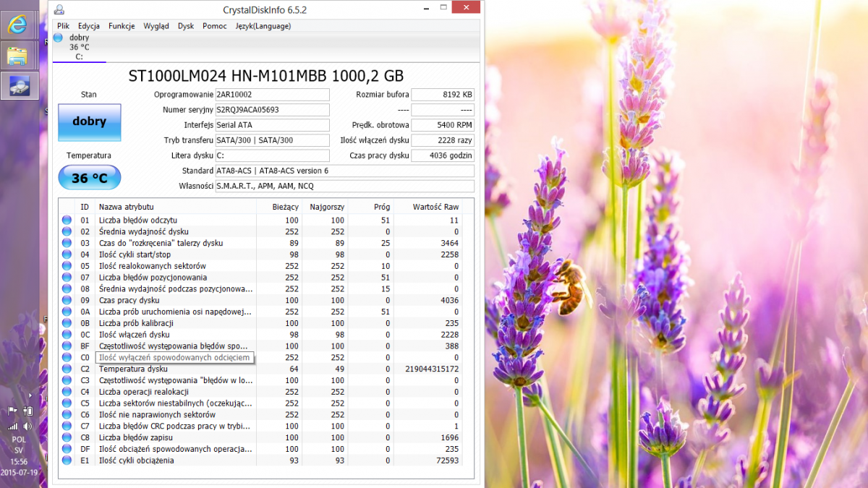Click the 36 °C temperature button
Screen dimensions: 868x488
click(90, 178)
